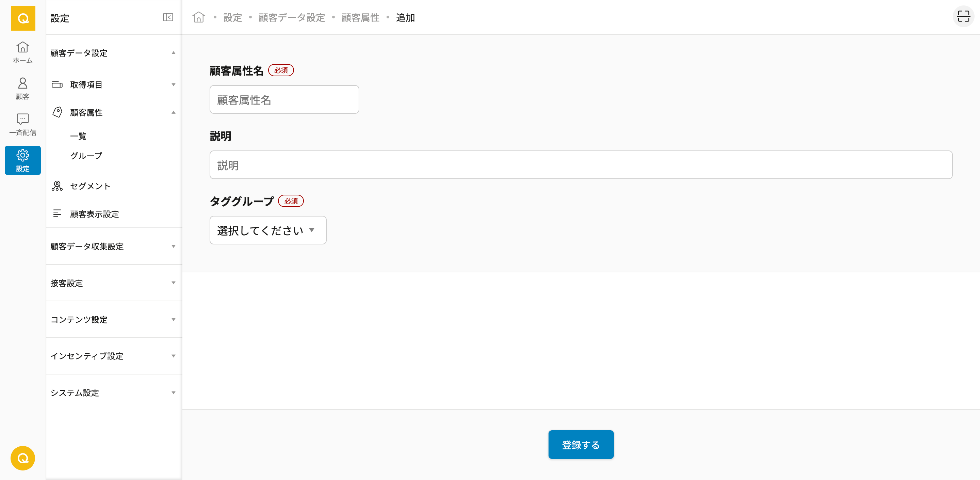This screenshot has width=980, height=480.
Task: Click 顧客属性 breadcrumb link
Action: click(x=360, y=17)
